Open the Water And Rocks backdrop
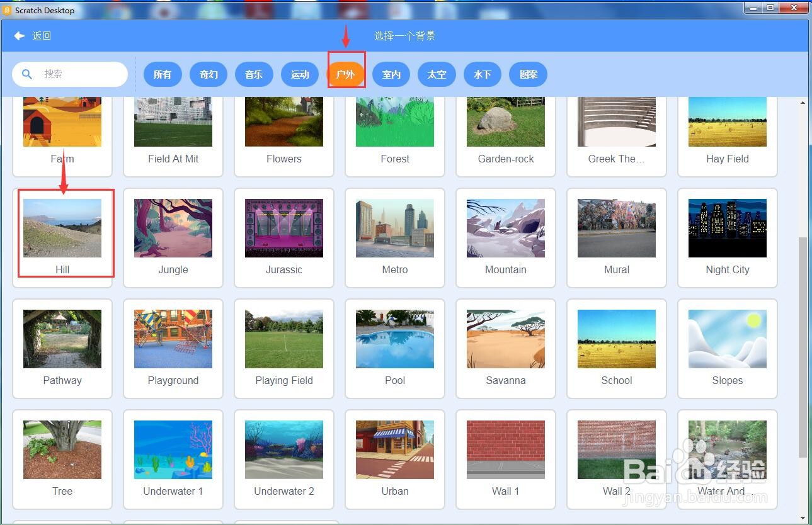Image resolution: width=812 pixels, height=525 pixels. 728,460
